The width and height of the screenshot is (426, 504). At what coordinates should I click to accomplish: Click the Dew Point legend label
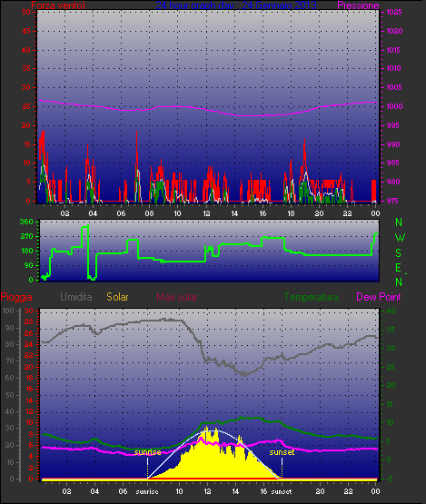[x=379, y=297]
